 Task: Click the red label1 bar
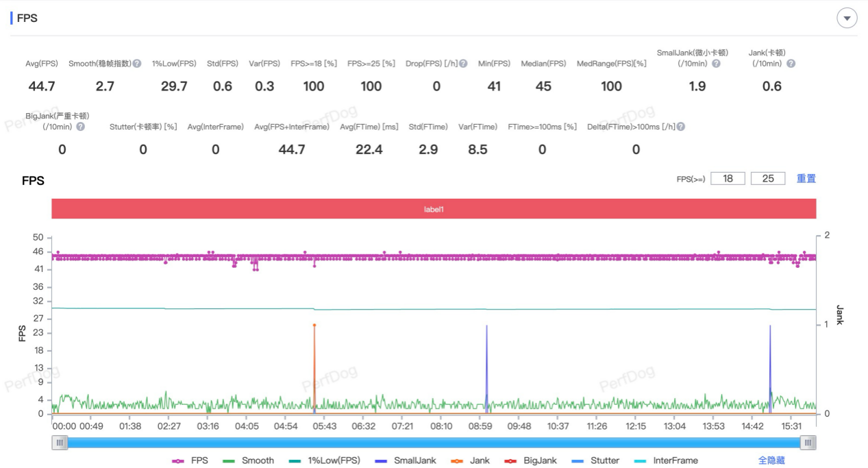(x=434, y=209)
